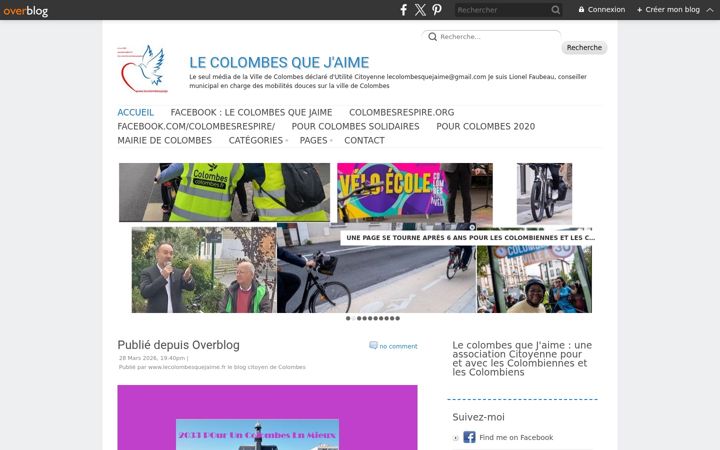This screenshot has width=720, height=450.
Task: Open the Publié depuis Overblog post title
Action: tap(178, 345)
